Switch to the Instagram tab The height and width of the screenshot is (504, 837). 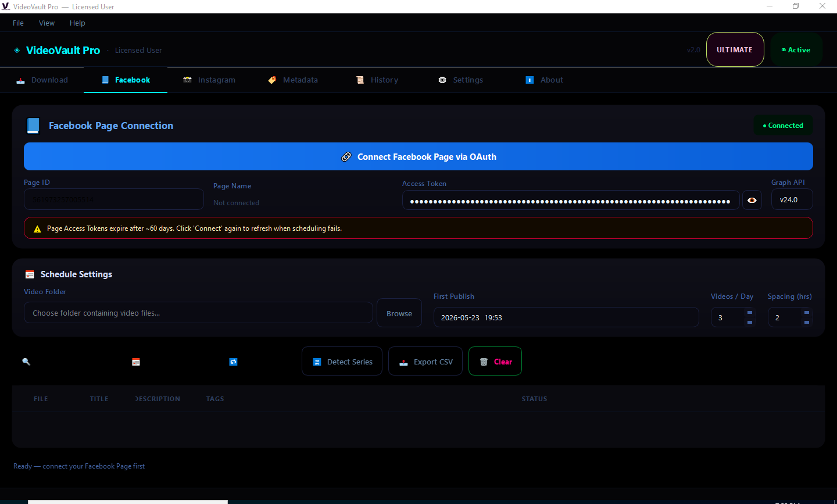209,80
